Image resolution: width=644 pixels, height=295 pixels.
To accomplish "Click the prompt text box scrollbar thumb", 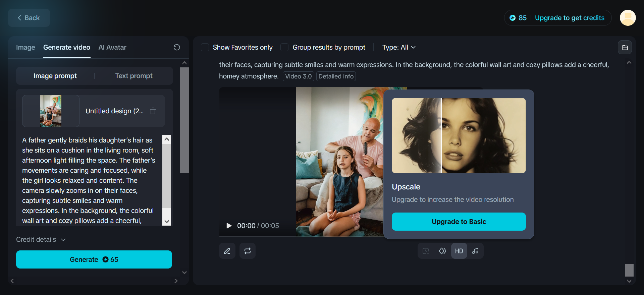I will click(167, 176).
